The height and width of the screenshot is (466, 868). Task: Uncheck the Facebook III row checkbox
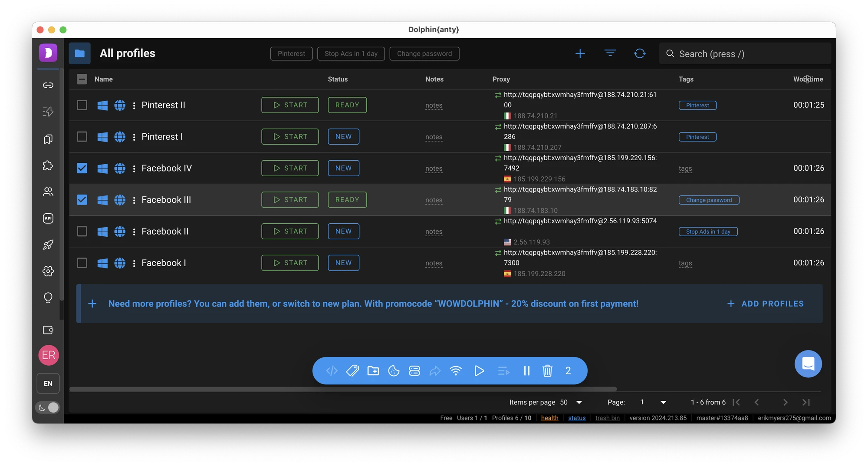tap(82, 200)
